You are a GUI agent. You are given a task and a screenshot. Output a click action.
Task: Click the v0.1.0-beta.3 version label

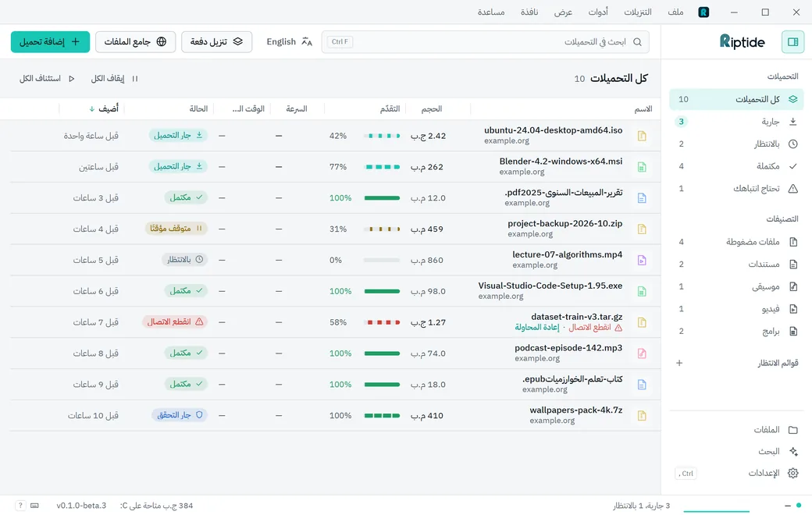(x=81, y=506)
